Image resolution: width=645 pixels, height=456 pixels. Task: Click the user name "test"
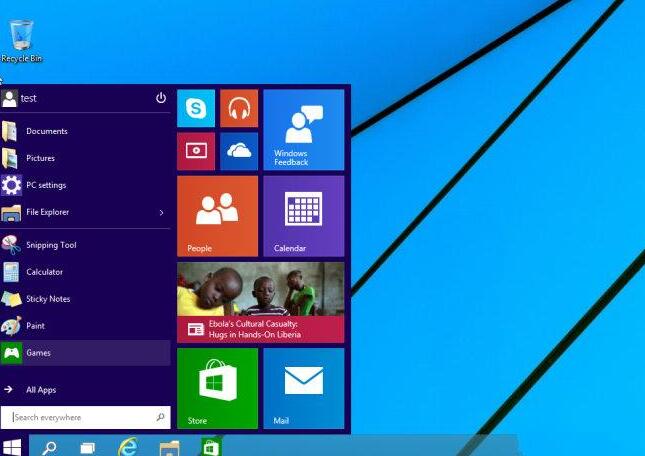(x=28, y=98)
